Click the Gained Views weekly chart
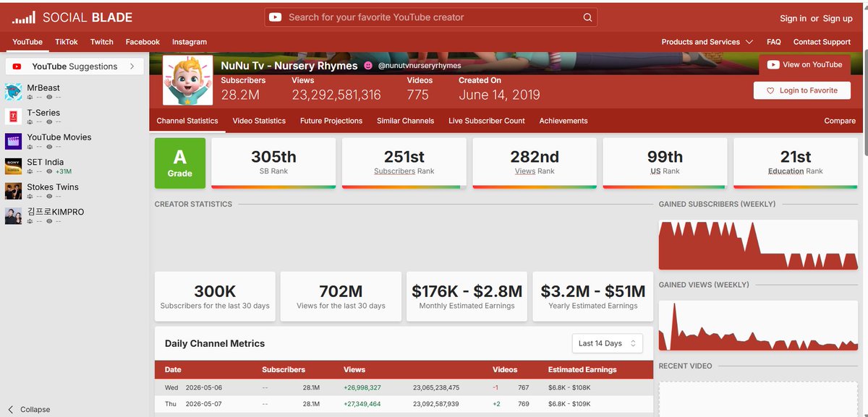This screenshot has height=417, width=868. tap(758, 325)
